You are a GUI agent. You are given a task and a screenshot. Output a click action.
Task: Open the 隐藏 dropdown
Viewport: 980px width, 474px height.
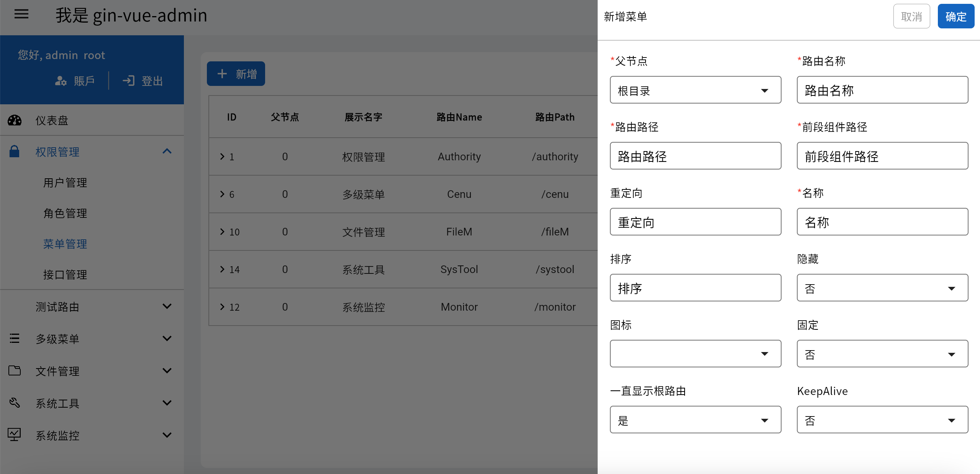[882, 288]
